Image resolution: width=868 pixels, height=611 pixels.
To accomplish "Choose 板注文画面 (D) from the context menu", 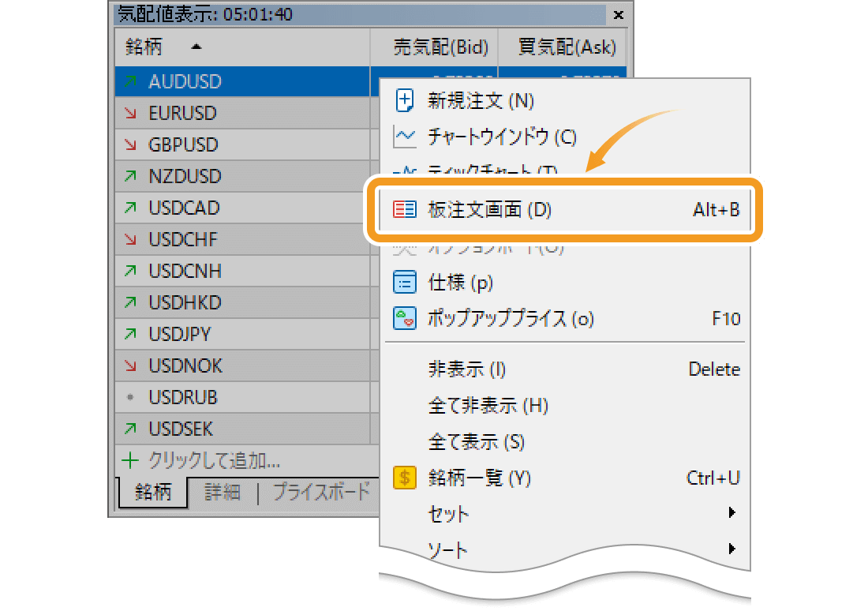I will [x=565, y=209].
